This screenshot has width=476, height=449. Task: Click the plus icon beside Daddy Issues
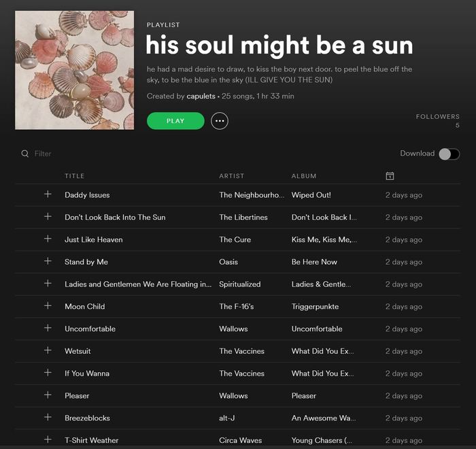tap(48, 194)
